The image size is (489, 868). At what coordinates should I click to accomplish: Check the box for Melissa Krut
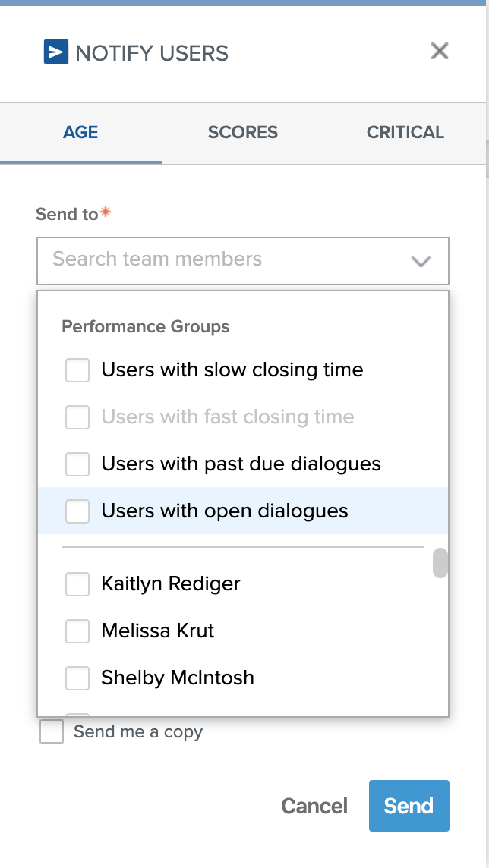[77, 631]
